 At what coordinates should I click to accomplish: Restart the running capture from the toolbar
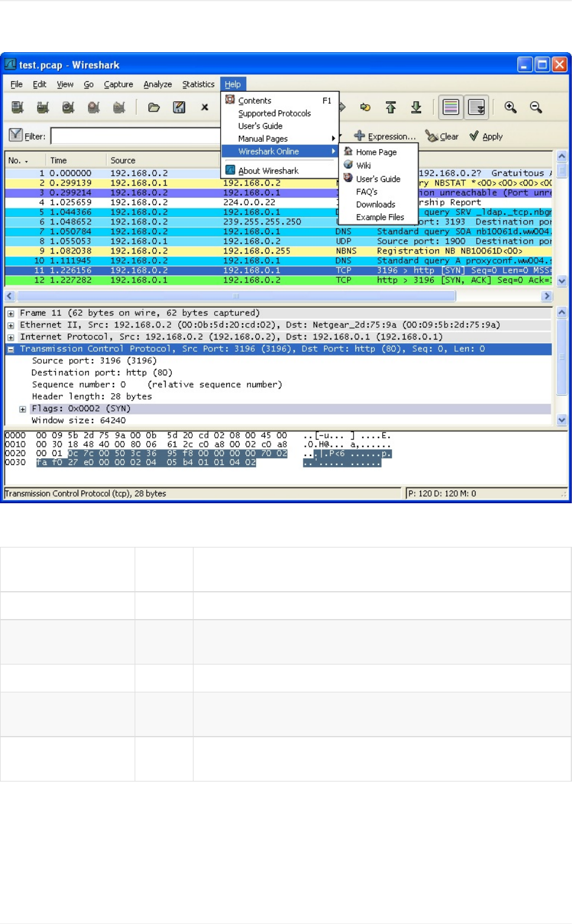(x=119, y=107)
